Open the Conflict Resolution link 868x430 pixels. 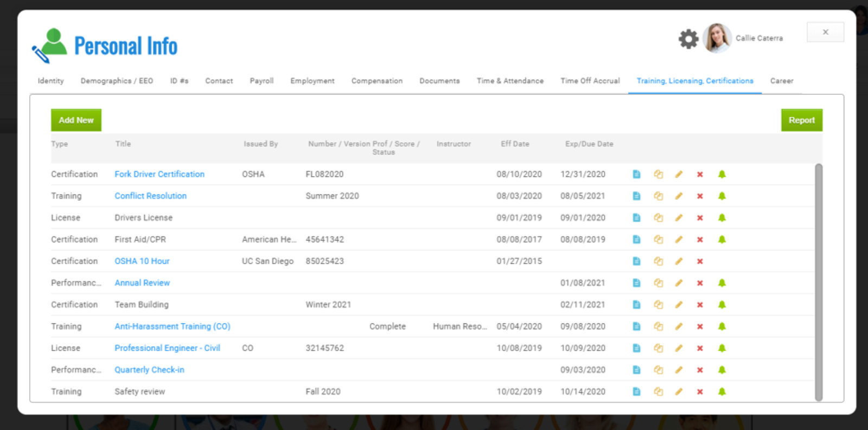pyautogui.click(x=150, y=196)
